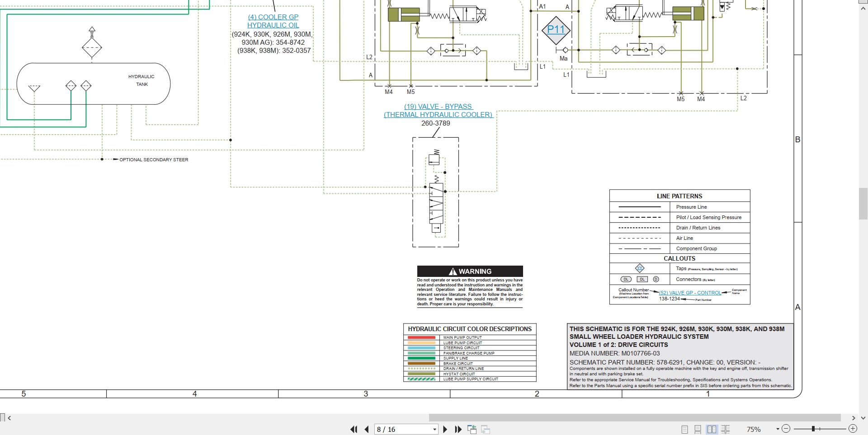The image size is (868, 435).
Task: Select two-page continuous view
Action: coord(726,429)
